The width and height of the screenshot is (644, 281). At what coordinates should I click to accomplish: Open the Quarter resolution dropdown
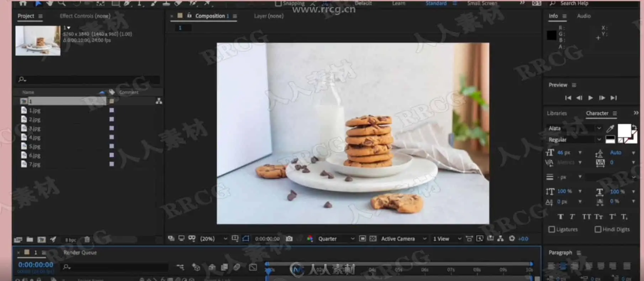pyautogui.click(x=336, y=239)
